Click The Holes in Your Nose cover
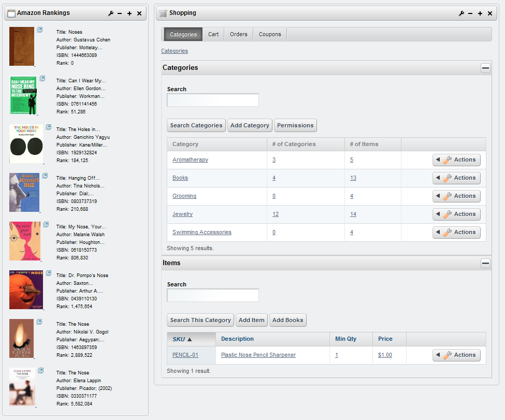Screen dimensions: 505x420 [26, 144]
